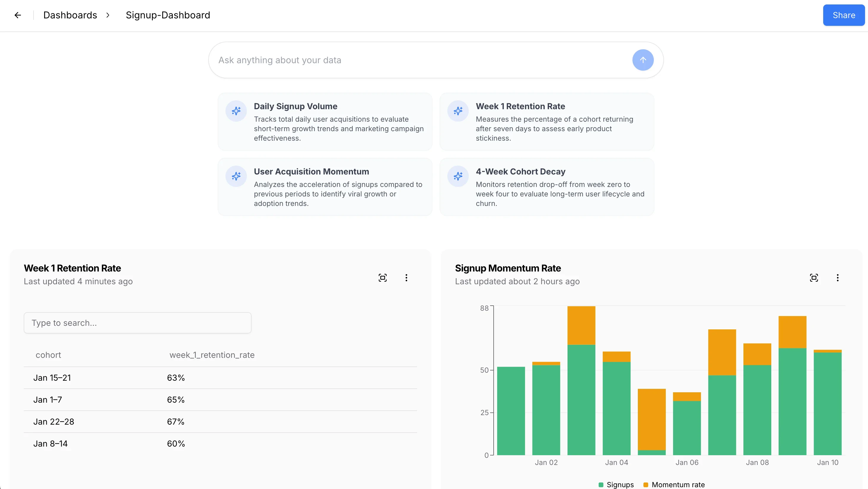The height and width of the screenshot is (489, 868).
Task: Click the sparkle icon on 4-Week Cohort Decay
Action: click(x=458, y=176)
